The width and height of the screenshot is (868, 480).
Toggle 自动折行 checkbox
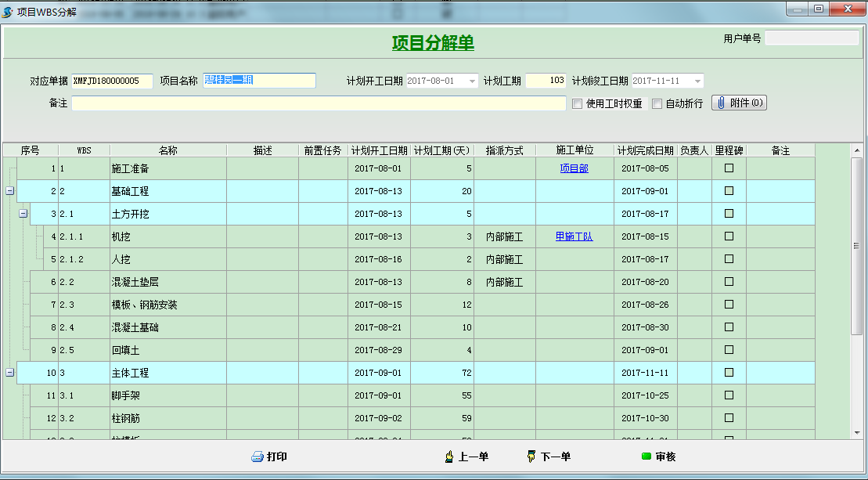pos(657,104)
